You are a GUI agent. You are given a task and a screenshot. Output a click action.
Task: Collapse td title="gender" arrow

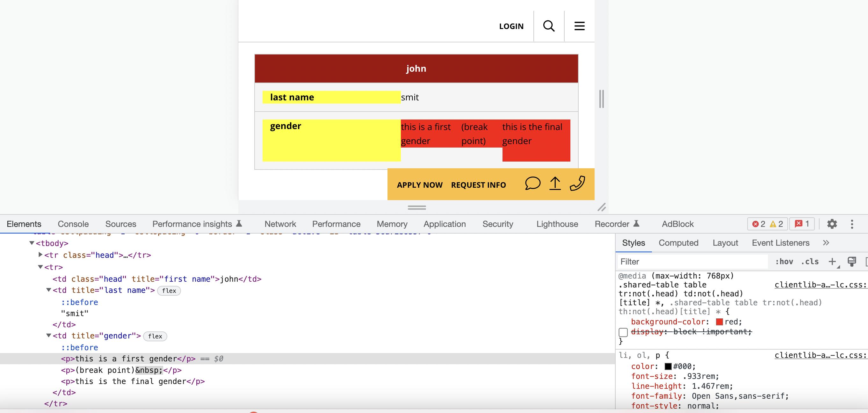(x=48, y=336)
